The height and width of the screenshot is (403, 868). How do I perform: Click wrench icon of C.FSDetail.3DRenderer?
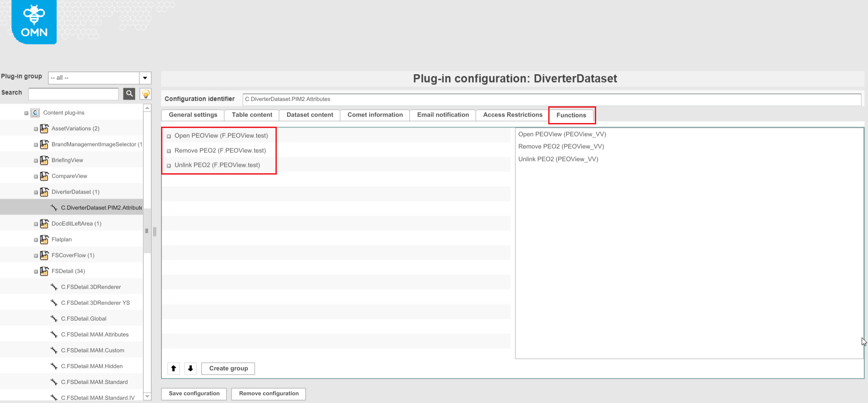54,287
